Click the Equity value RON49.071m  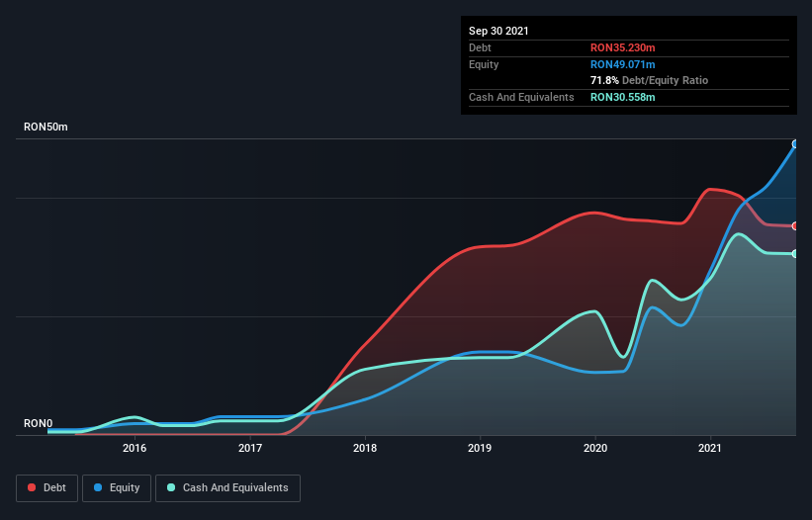point(622,64)
